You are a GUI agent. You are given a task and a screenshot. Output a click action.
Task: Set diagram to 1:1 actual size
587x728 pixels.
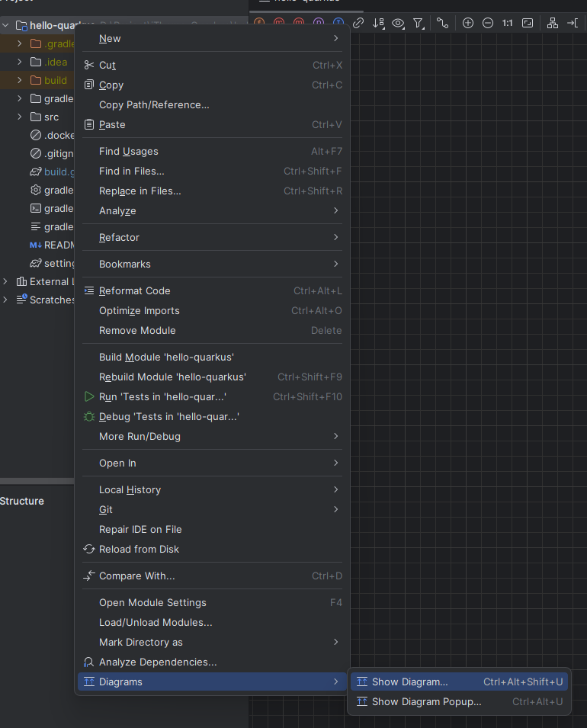click(x=507, y=23)
